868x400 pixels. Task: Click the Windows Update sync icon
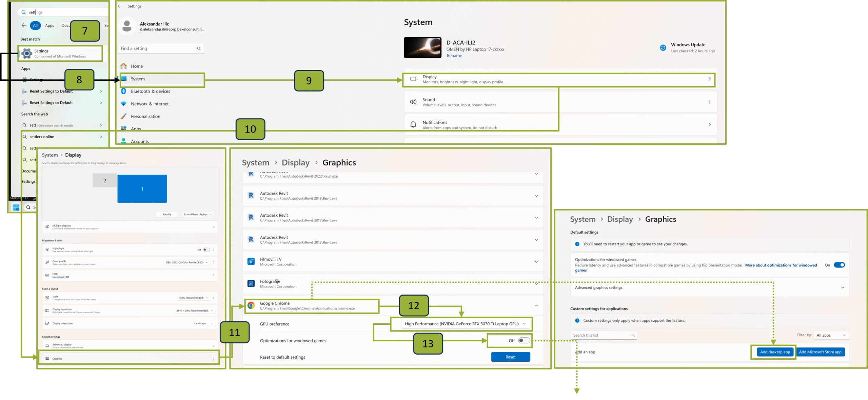663,48
